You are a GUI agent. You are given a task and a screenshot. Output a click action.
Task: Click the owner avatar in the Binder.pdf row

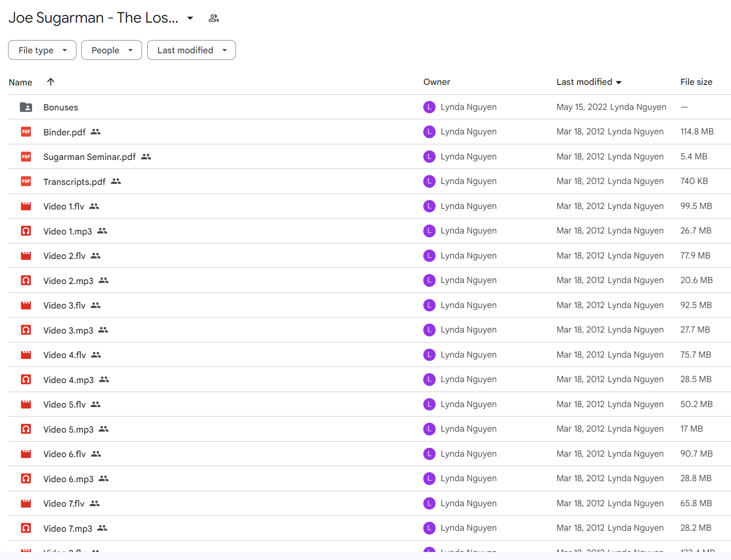[x=429, y=132]
